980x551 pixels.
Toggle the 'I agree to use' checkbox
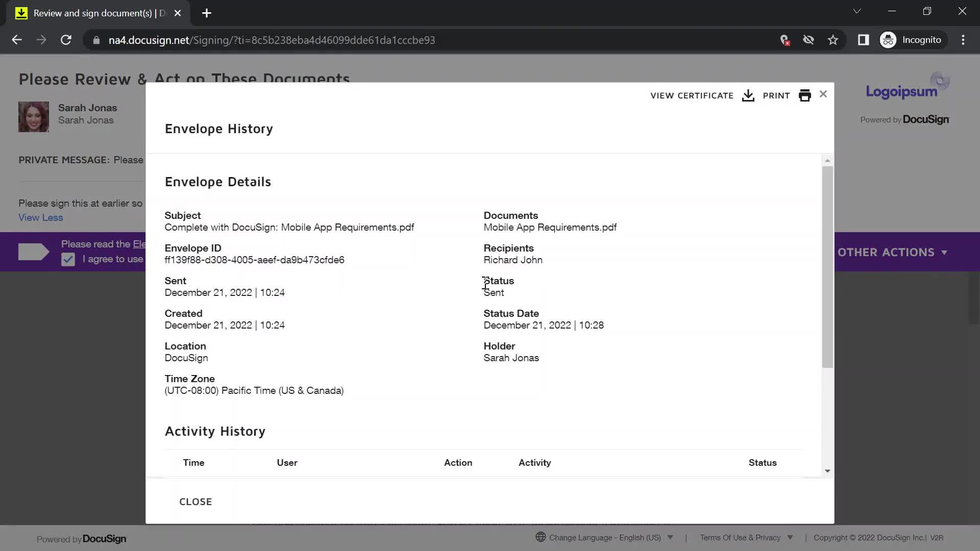click(x=68, y=260)
